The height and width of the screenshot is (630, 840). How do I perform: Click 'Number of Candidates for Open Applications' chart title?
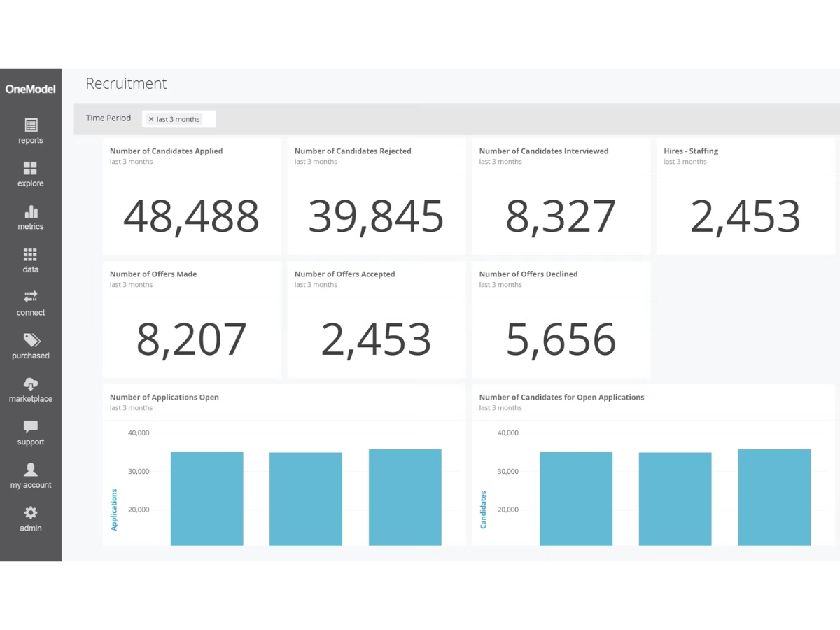561,398
